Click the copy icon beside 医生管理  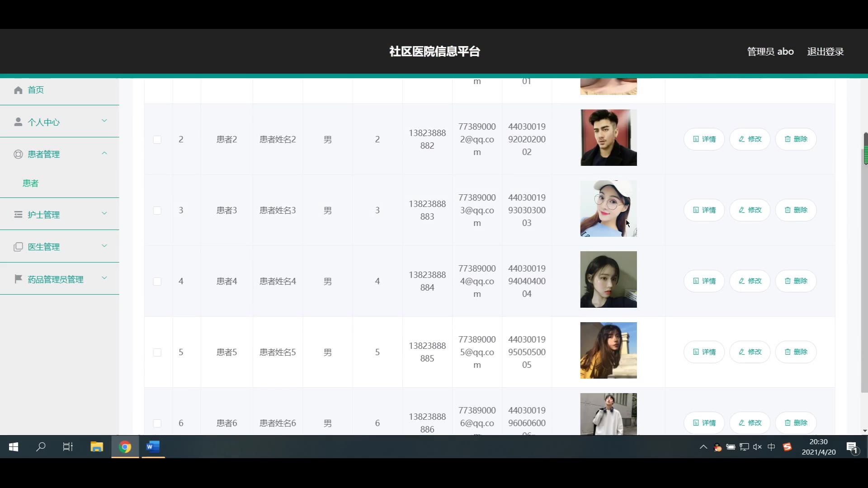(18, 247)
